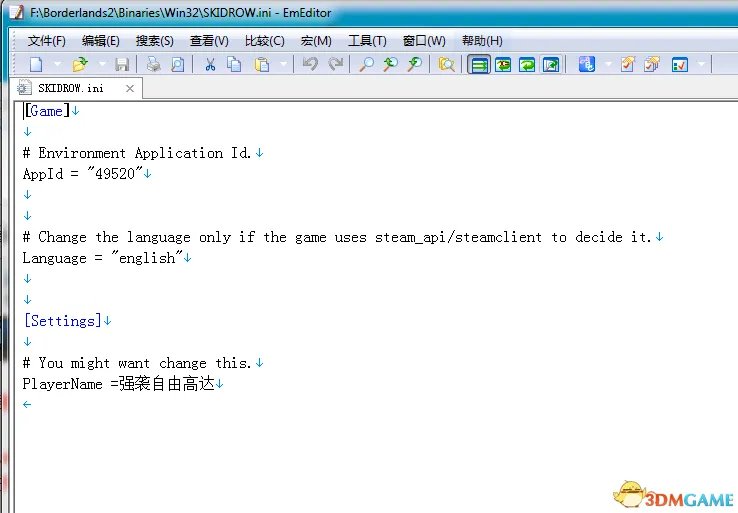Viewport: 738px width, 513px height.
Task: Click the Print icon in toolbar
Action: click(153, 64)
